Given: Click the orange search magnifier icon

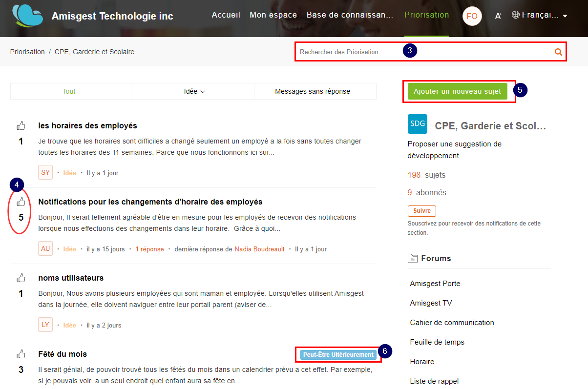Looking at the screenshot, I should pyautogui.click(x=558, y=52).
